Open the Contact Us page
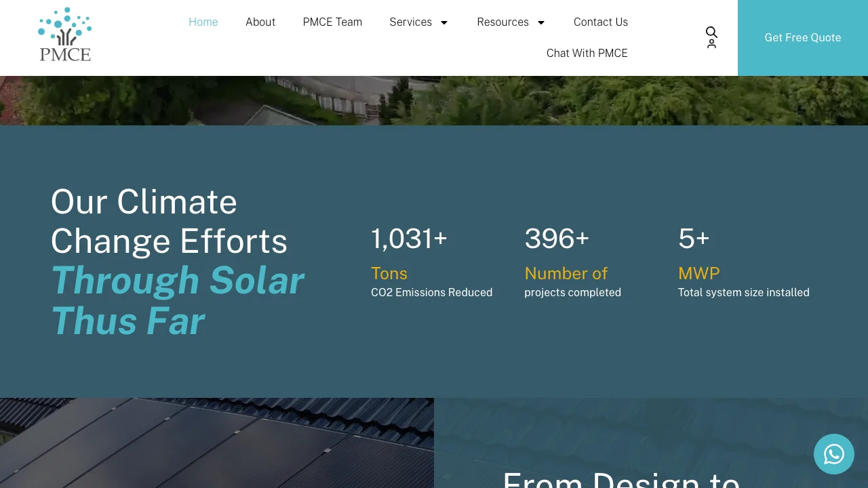 [600, 22]
